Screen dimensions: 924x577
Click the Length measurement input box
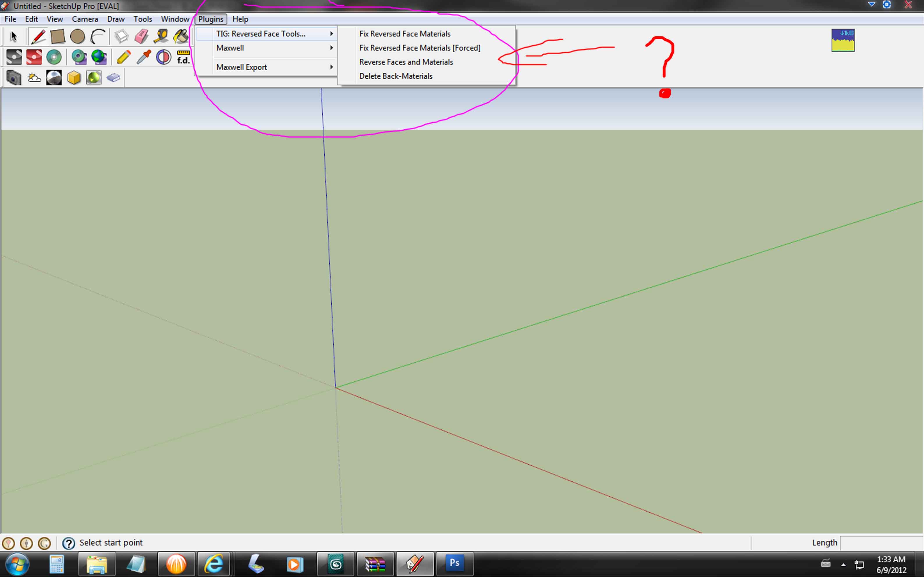(x=881, y=543)
